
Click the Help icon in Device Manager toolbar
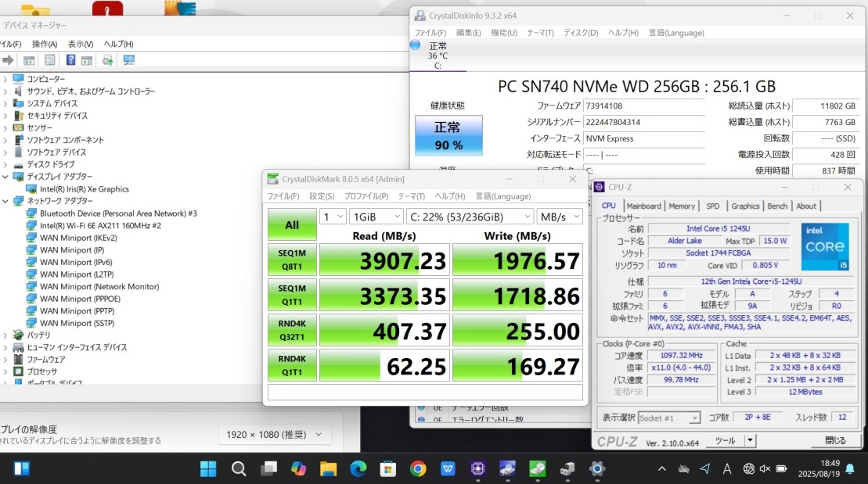(70, 60)
